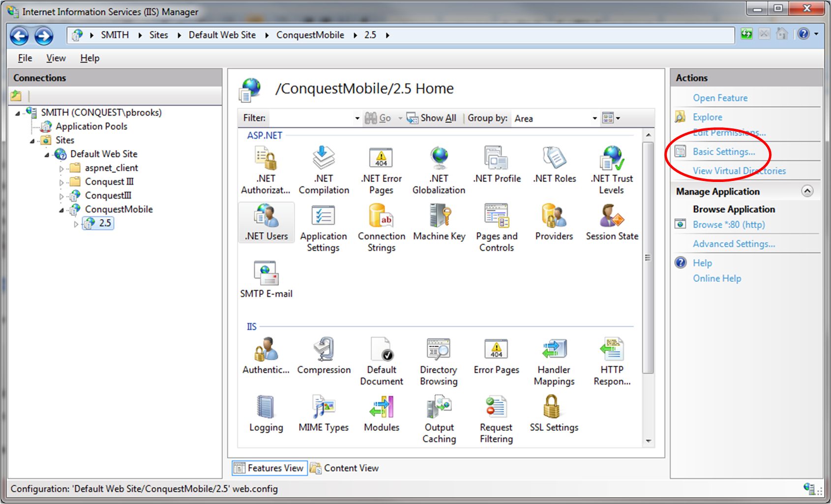
Task: Click View Virtual Directories link
Action: (x=740, y=171)
